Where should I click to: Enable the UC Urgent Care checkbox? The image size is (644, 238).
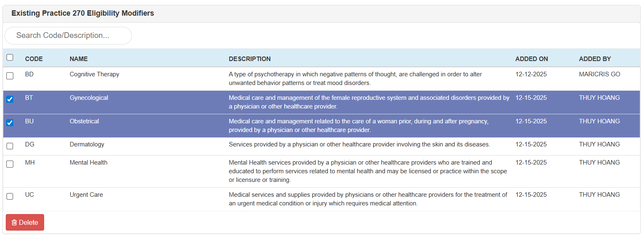click(x=10, y=196)
